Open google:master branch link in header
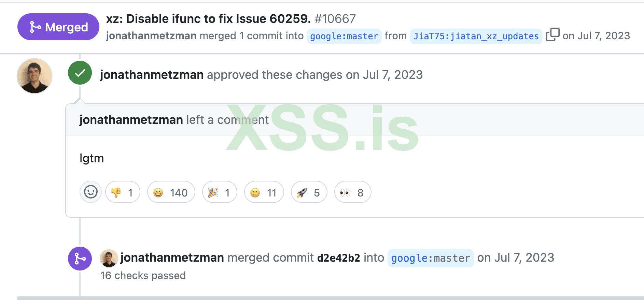Screen dimensions: 644x307 (x=344, y=36)
